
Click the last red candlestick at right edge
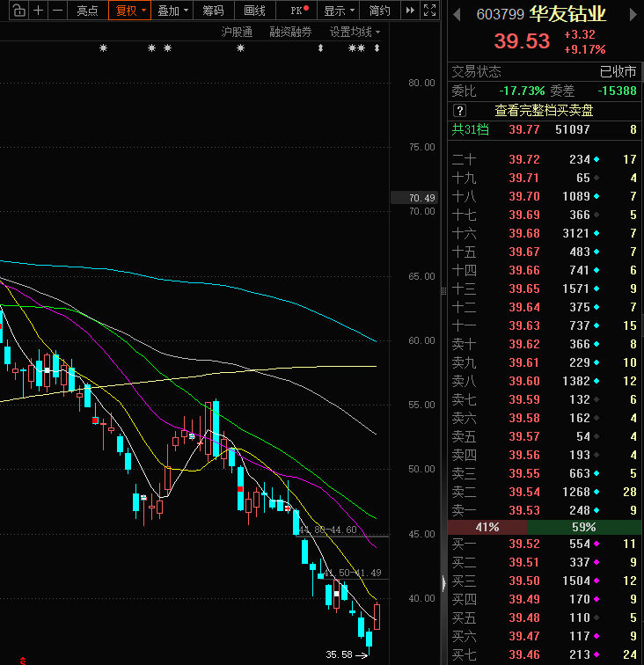coord(377,617)
